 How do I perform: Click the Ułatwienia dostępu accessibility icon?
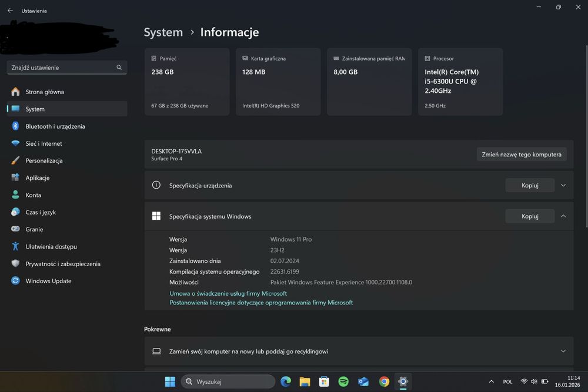15,246
